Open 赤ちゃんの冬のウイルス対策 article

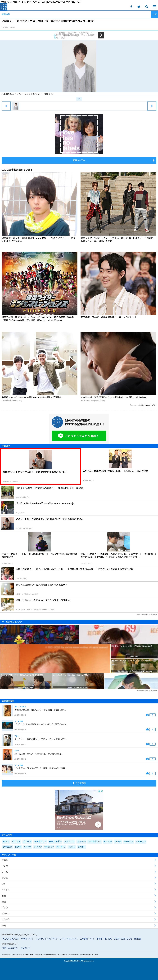point(79,589)
